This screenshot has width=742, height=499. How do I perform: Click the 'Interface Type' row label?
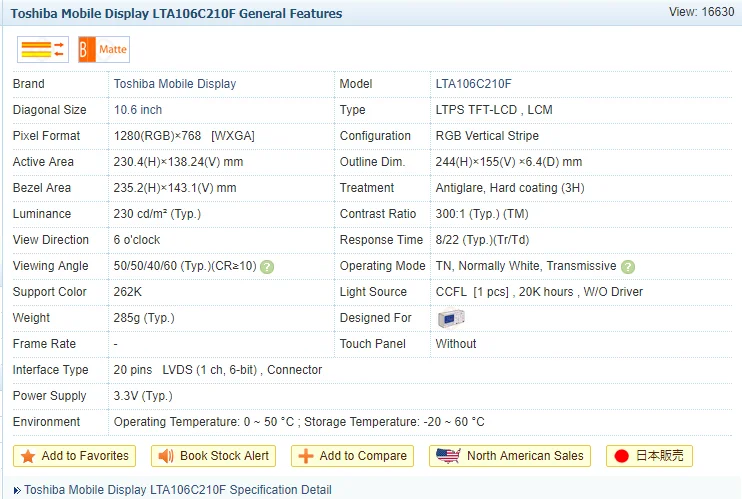(51, 370)
